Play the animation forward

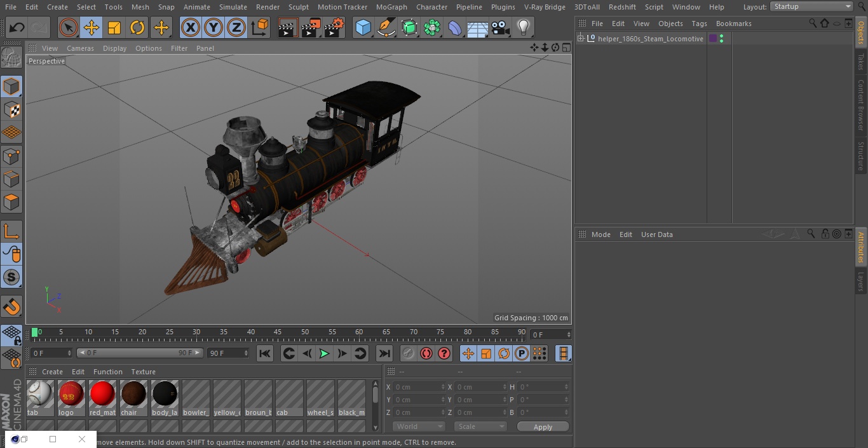coord(324,353)
